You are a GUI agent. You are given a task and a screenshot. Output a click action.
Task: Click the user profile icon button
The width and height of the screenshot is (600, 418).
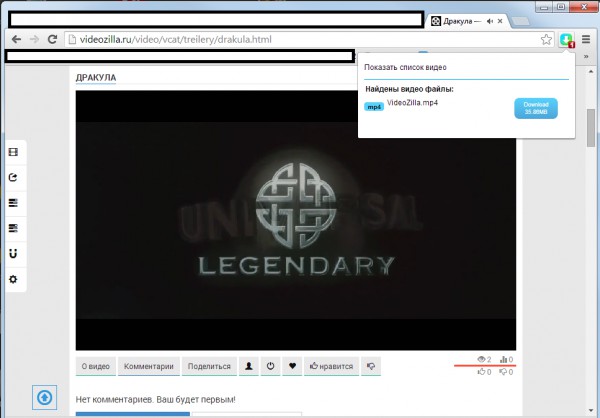pos(249,366)
